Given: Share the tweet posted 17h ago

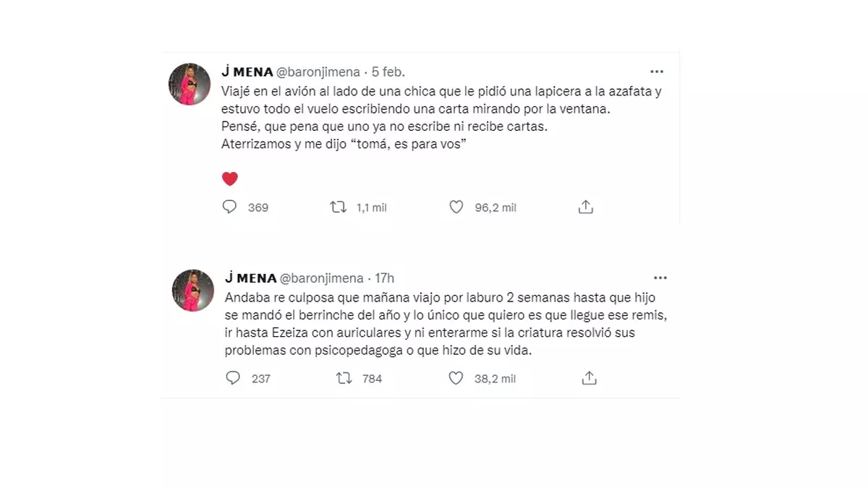Looking at the screenshot, I should click(x=589, y=378).
